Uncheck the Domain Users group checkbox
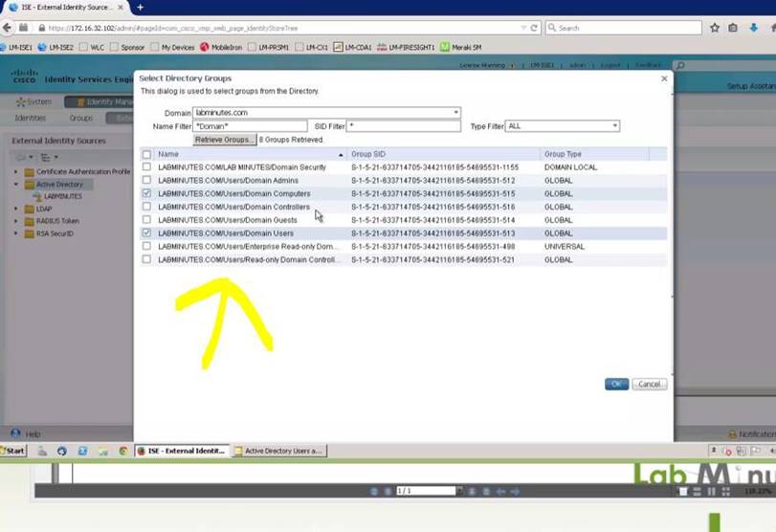The image size is (776, 532). pos(146,233)
